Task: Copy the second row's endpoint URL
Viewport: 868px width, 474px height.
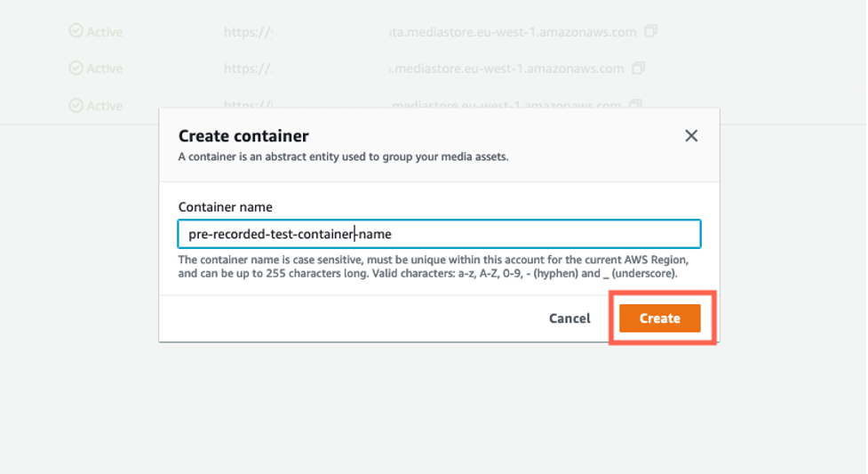Action: (637, 68)
